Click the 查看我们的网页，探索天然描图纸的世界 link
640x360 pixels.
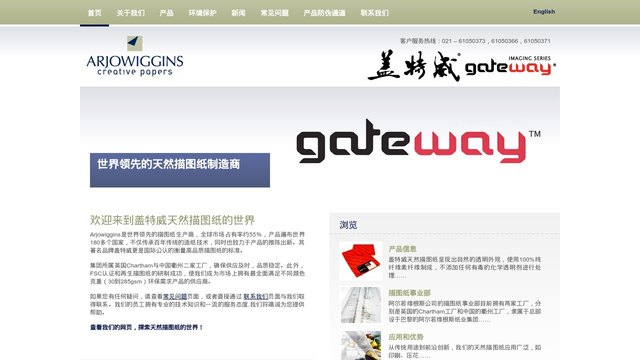point(147,327)
